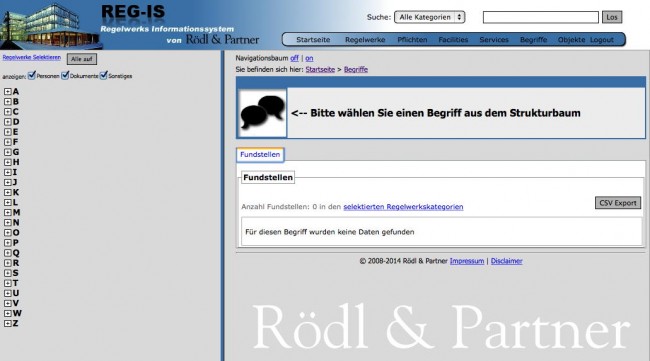650x361 pixels.
Task: Open the selektierten Regelwerkskategorien link
Action: click(x=403, y=206)
